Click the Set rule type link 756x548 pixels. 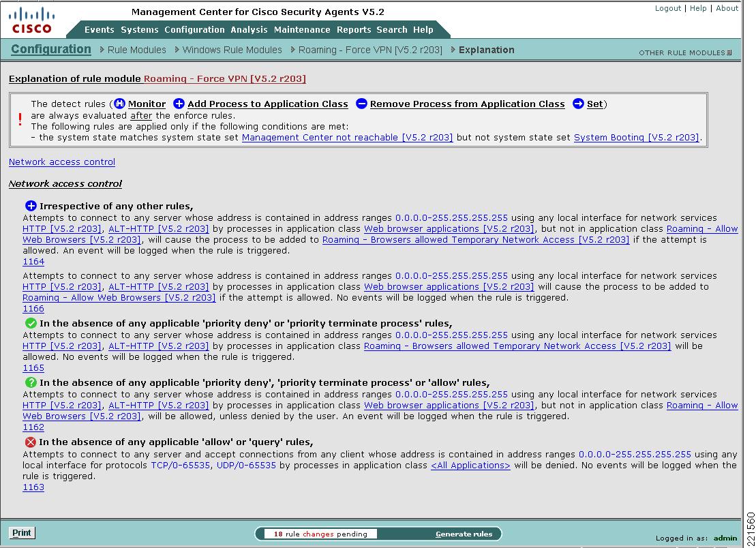[594, 104]
